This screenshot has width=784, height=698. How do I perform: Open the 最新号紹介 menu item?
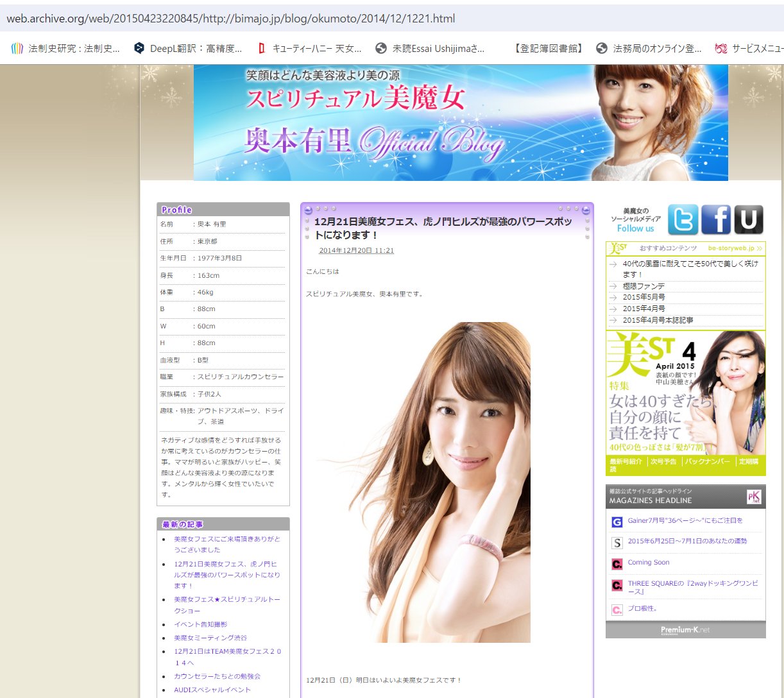point(626,461)
